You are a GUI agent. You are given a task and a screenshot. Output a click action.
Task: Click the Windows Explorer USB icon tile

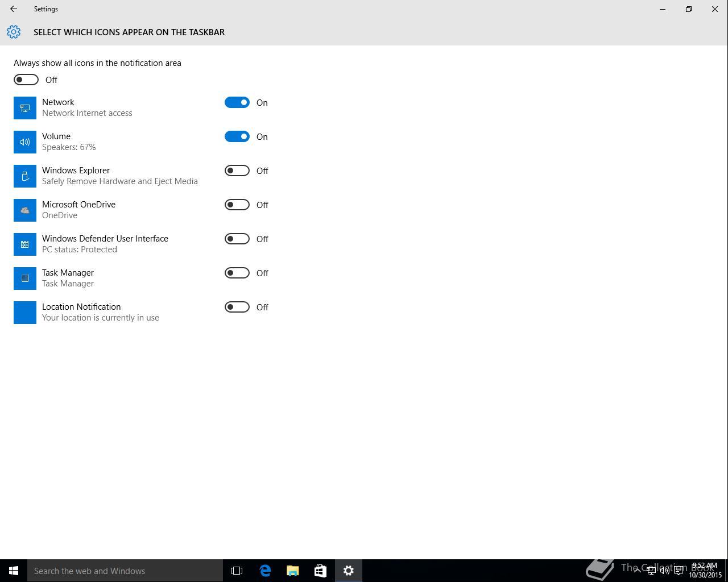(x=25, y=176)
